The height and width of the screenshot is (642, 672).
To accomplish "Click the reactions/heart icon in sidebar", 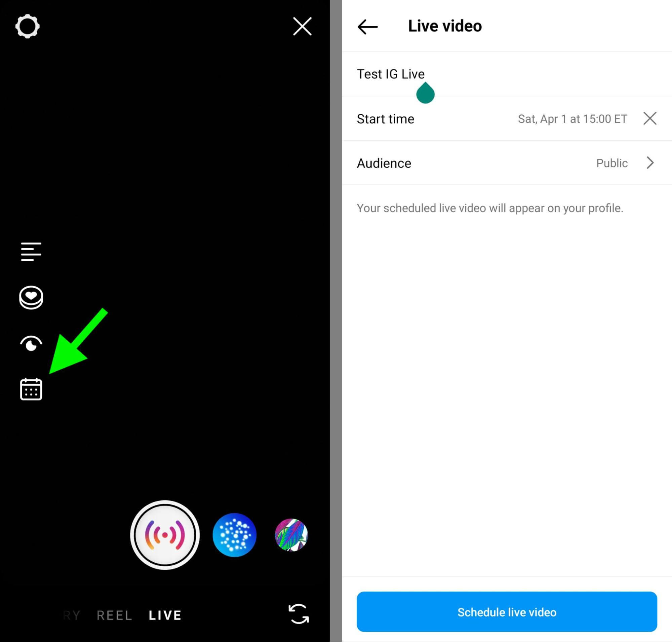I will point(31,298).
